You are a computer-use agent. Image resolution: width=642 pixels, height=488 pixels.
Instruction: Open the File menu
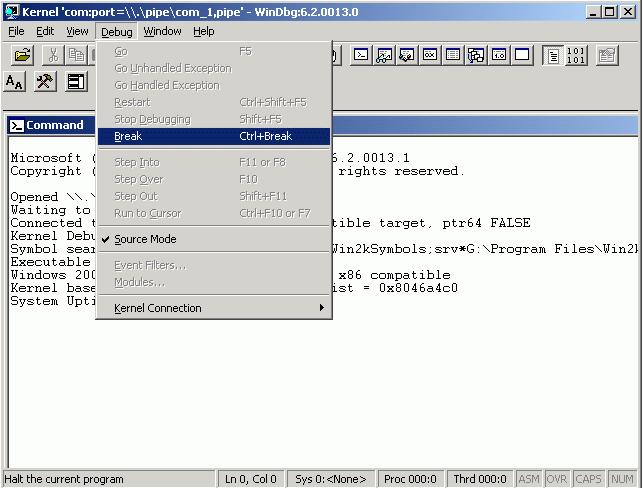coord(16,32)
